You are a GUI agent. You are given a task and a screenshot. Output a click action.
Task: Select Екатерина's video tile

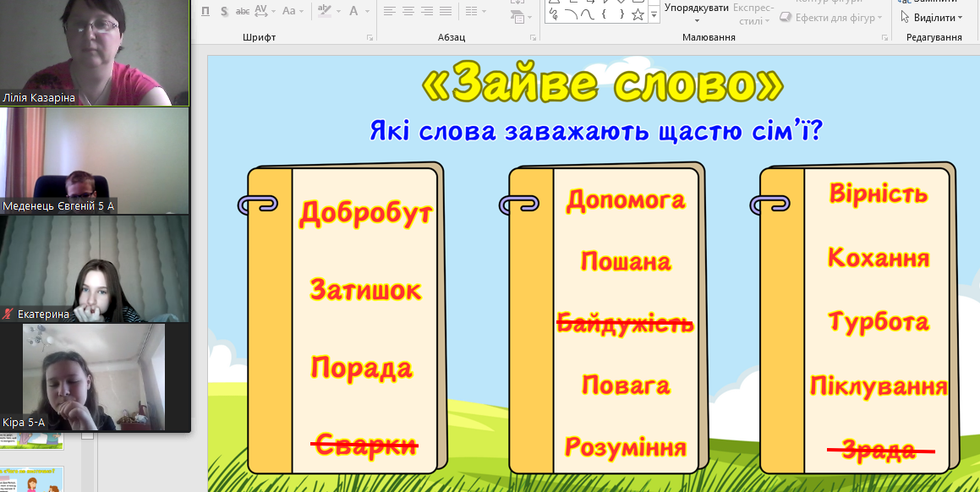(x=95, y=269)
